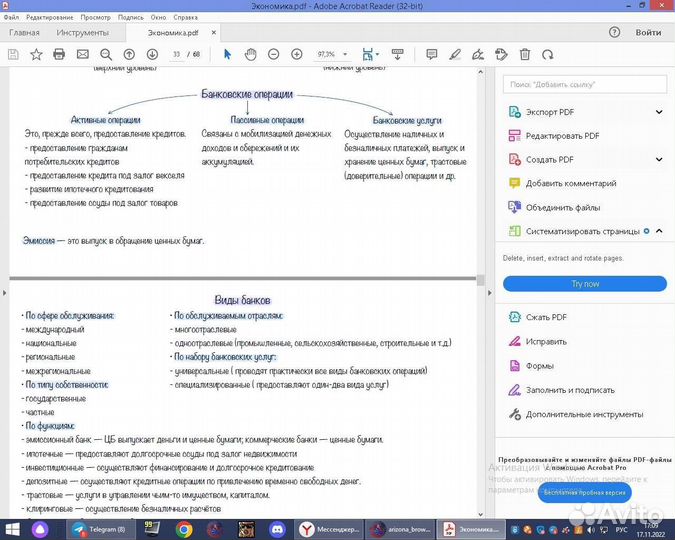Screen dimensions: 675x540
Task: Rotate the page with the rotate icon
Action: [546, 54]
